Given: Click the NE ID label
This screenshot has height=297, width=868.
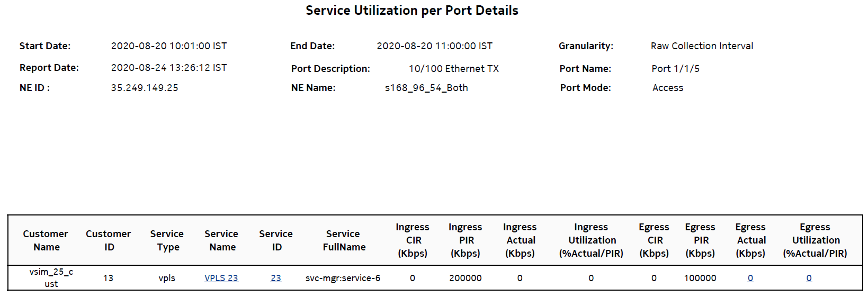Looking at the screenshot, I should 34,88.
